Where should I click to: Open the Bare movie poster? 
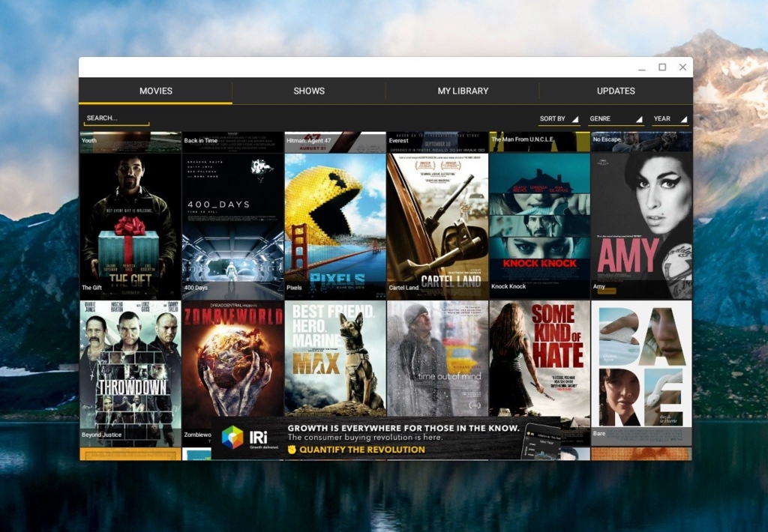642,360
